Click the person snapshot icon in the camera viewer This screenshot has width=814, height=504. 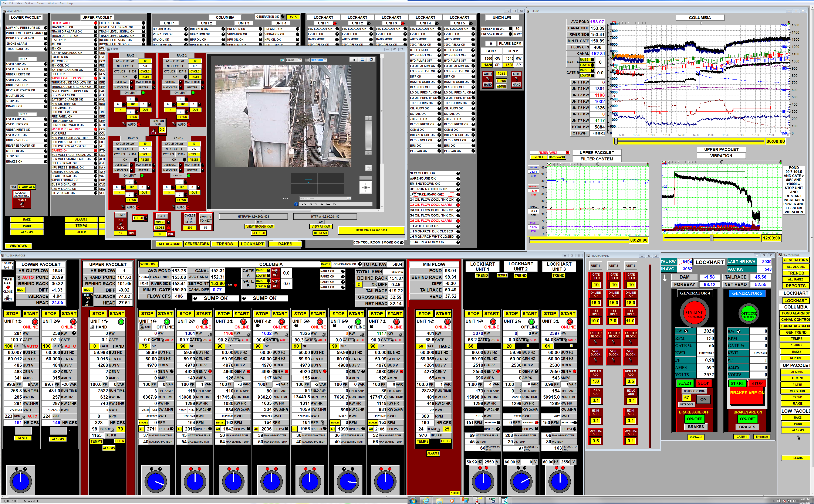[x=368, y=168]
